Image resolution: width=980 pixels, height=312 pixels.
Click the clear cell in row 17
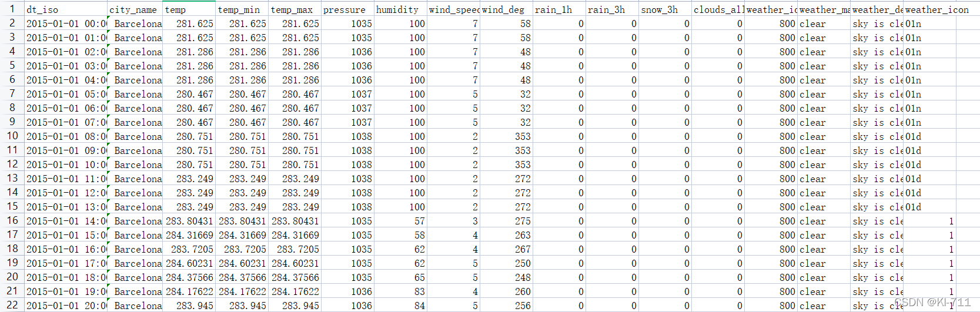point(824,235)
